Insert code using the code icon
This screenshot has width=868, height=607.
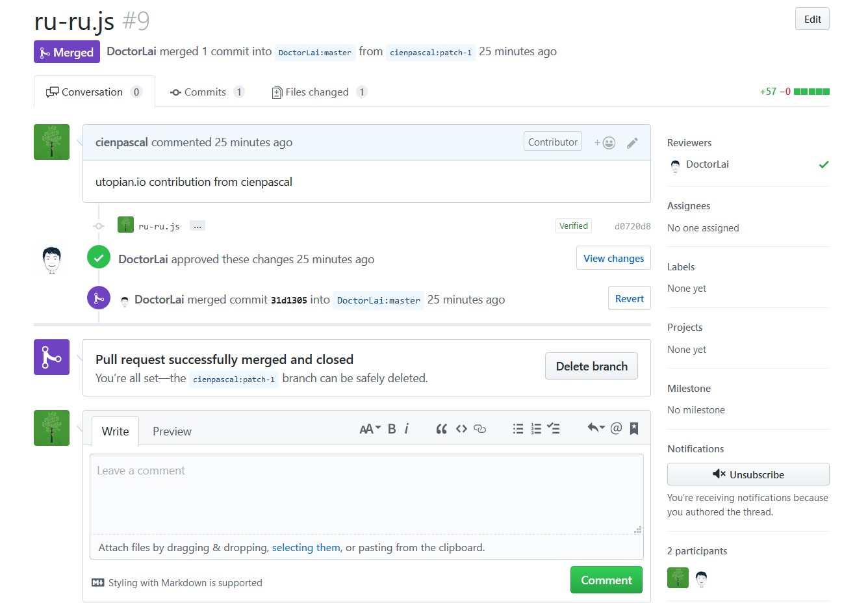pos(461,428)
